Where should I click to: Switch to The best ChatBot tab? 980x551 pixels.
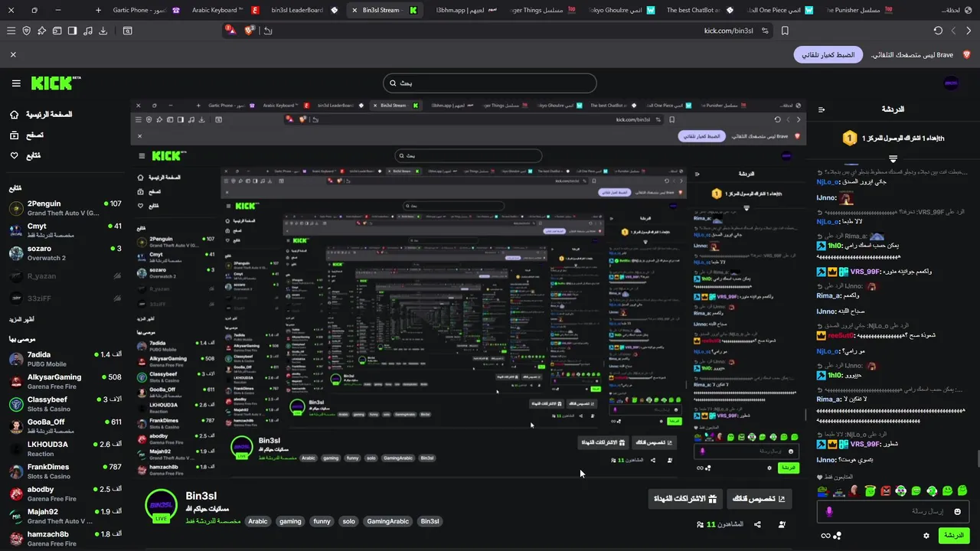(700, 10)
